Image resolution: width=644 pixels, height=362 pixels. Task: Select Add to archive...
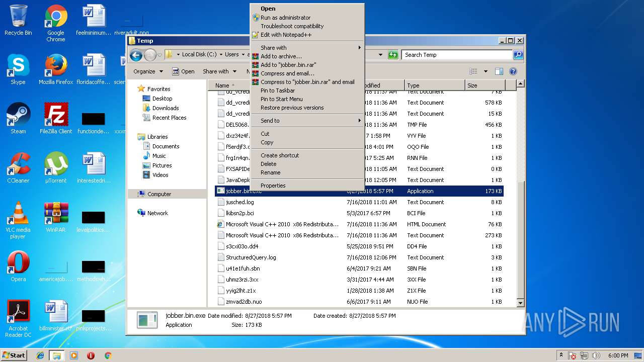pyautogui.click(x=307, y=56)
